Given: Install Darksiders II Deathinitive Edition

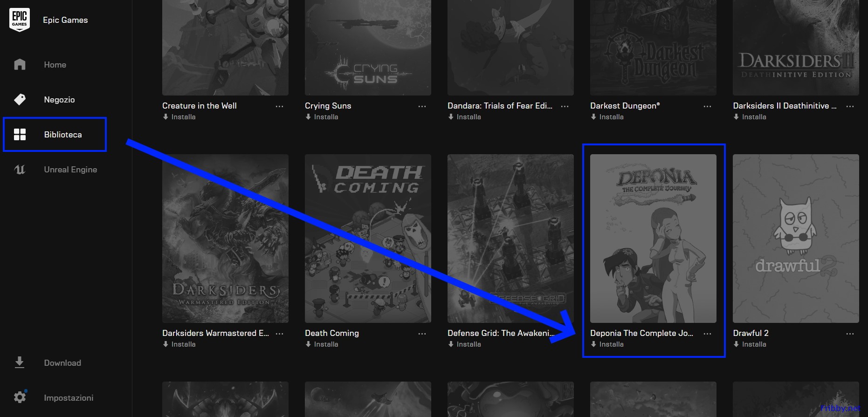Looking at the screenshot, I should point(750,117).
